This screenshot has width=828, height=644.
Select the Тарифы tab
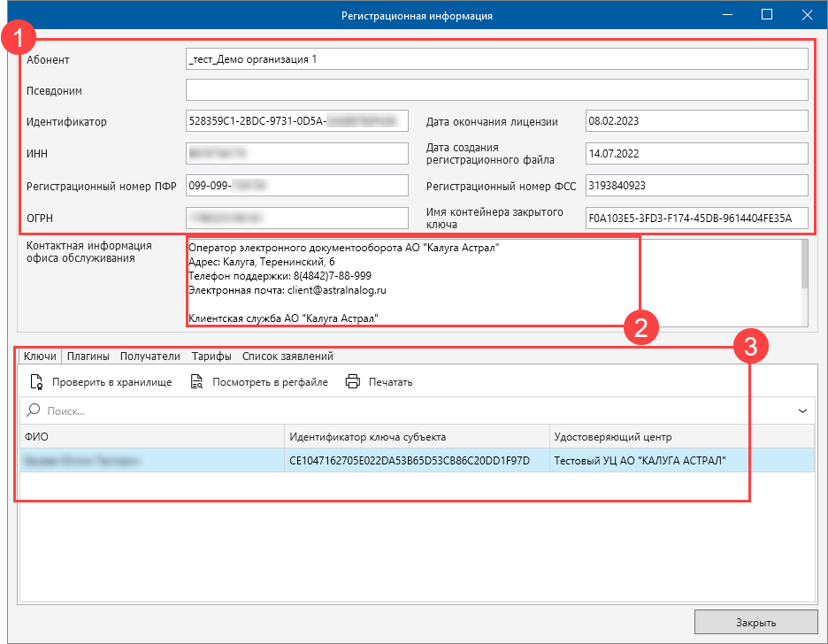[211, 356]
